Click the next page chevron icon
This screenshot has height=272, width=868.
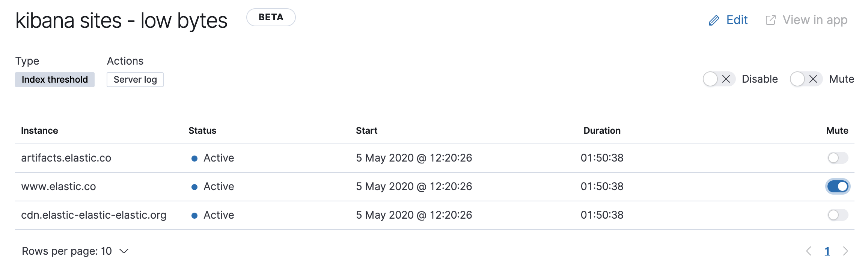click(x=845, y=251)
